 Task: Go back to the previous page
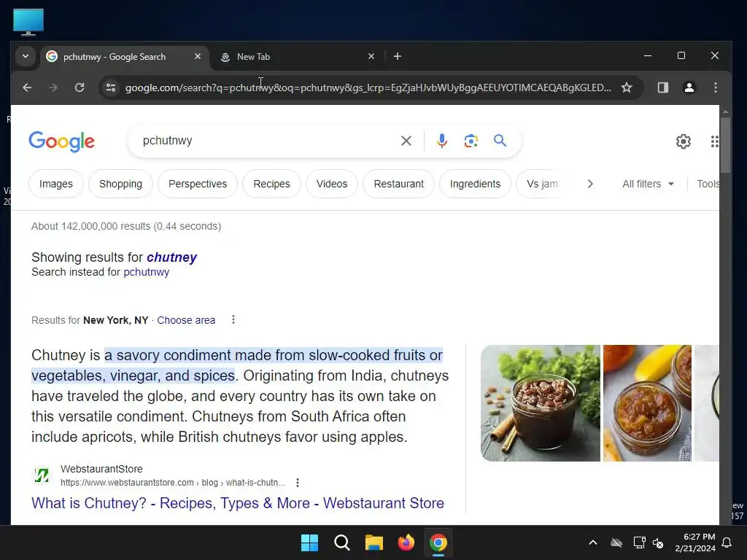point(27,87)
